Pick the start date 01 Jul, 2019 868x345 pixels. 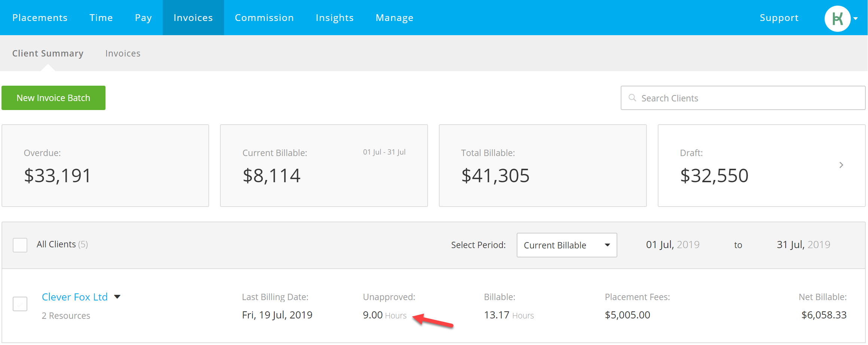pyautogui.click(x=672, y=245)
